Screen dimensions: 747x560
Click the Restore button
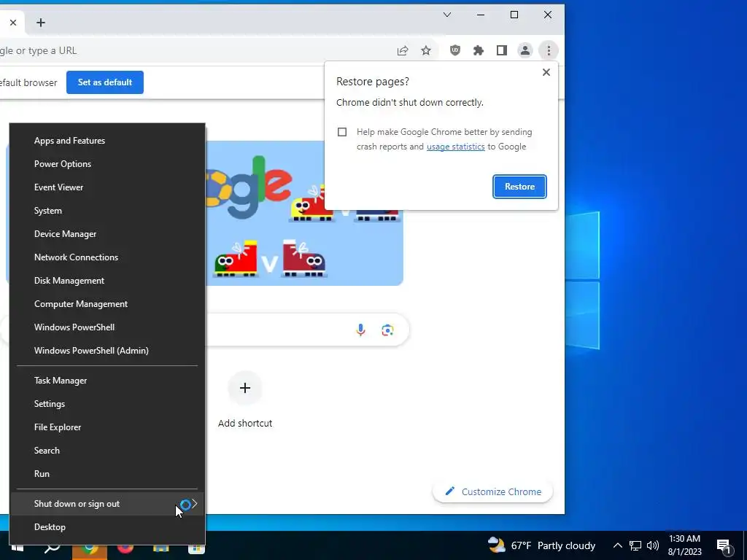(519, 187)
